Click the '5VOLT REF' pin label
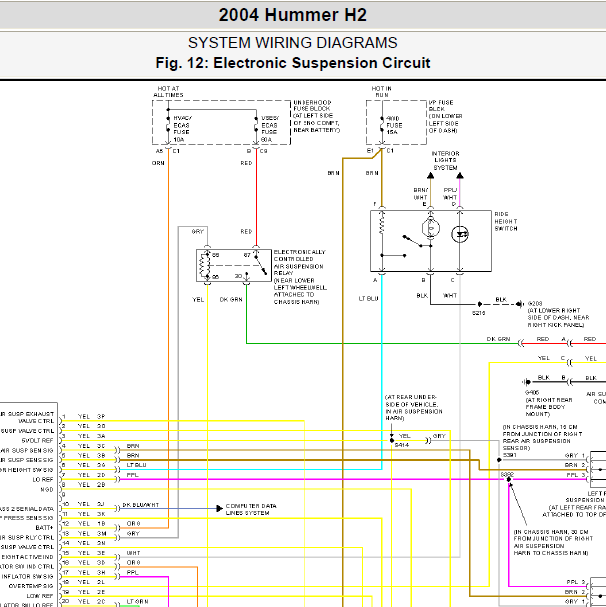The width and height of the screenshot is (606, 607). 37,441
